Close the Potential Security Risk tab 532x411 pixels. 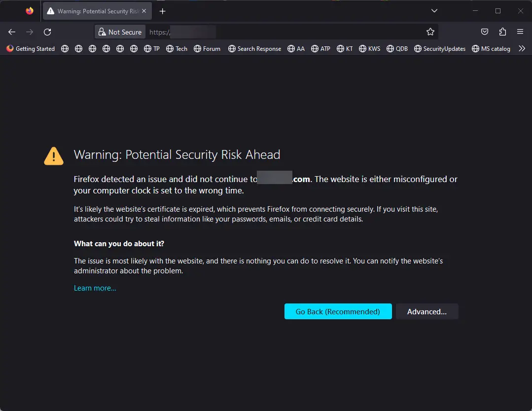pos(144,11)
